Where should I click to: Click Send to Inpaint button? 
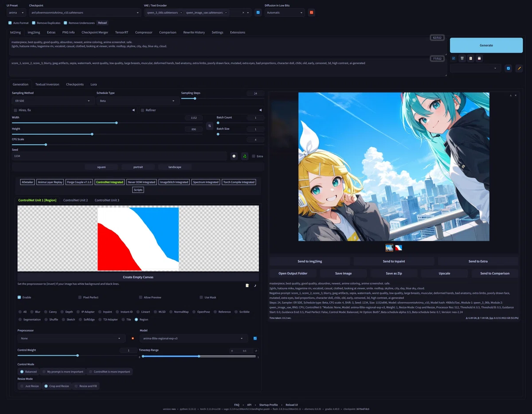pyautogui.click(x=394, y=261)
